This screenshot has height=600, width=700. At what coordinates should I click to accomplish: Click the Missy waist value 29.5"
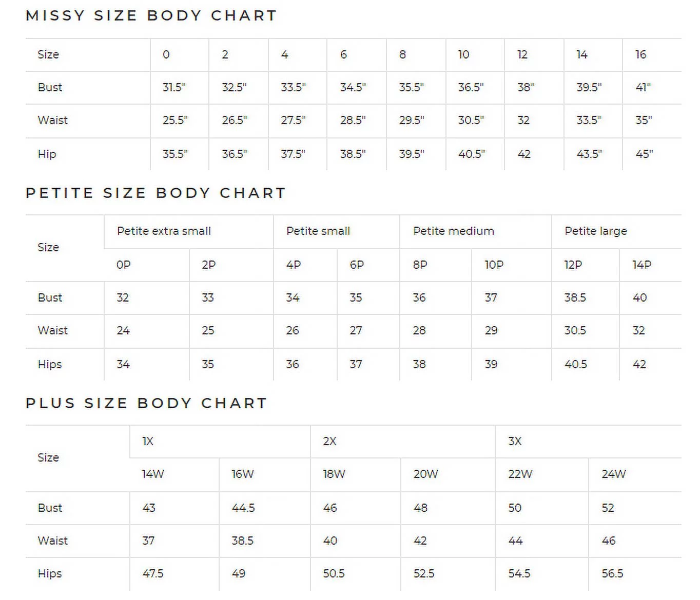[x=412, y=120]
